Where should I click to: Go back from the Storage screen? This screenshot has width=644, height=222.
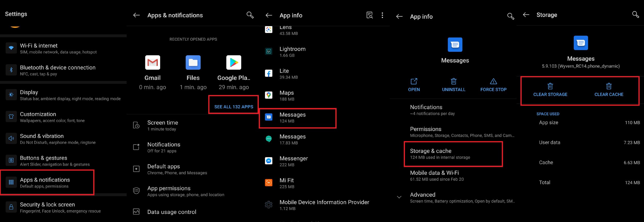(x=526, y=15)
